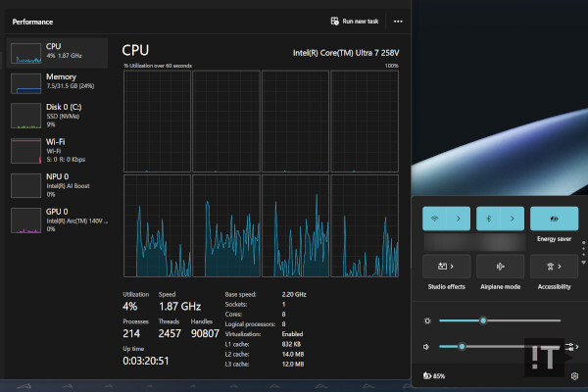Switch to GPU 0 performance view

(57, 218)
